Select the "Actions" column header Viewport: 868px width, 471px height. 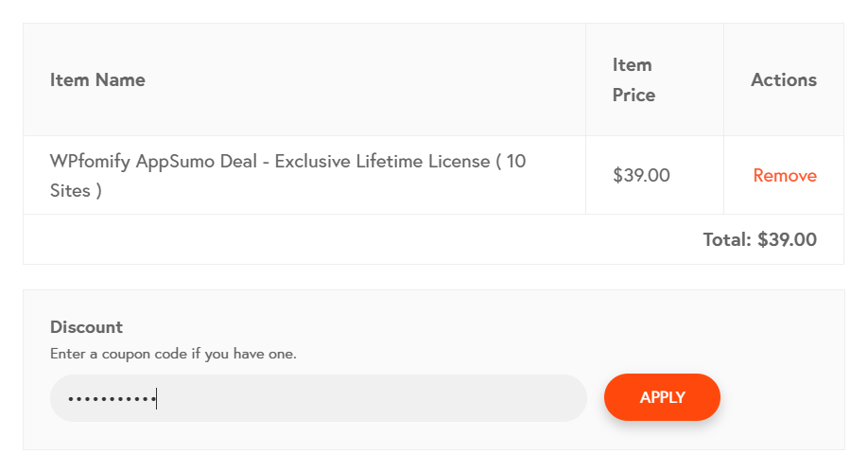783,79
